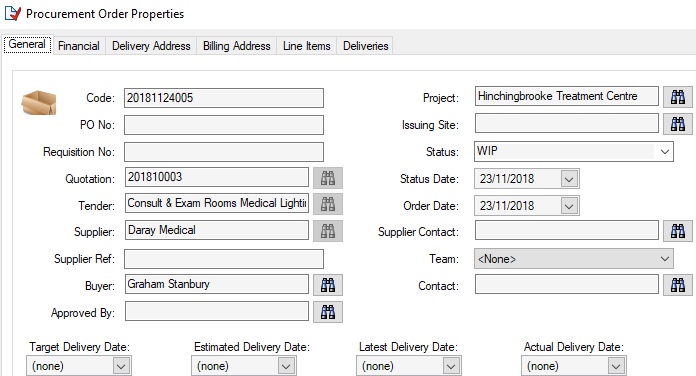Click the Project lookup binoculars icon
Viewport: 696px width, 376px height.
tap(677, 97)
